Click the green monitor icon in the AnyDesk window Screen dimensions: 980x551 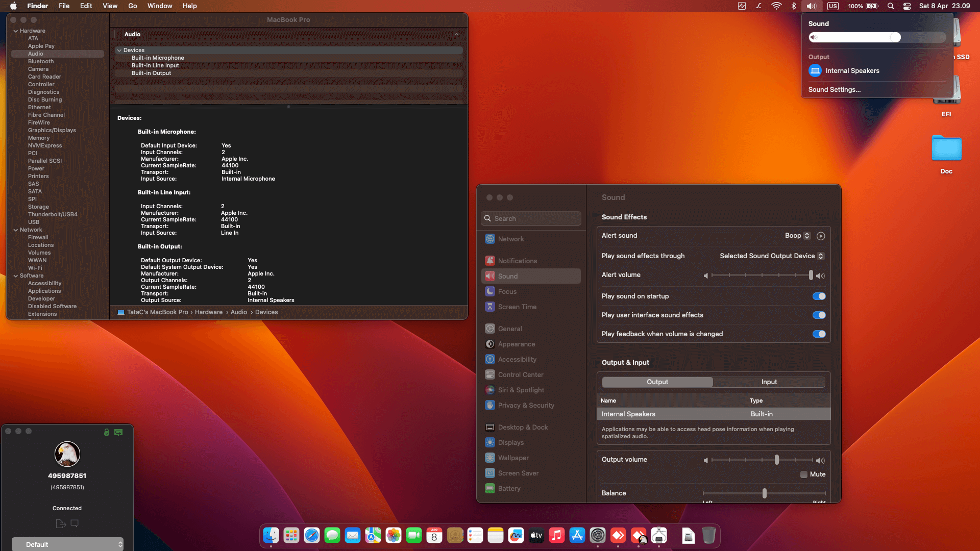click(118, 432)
